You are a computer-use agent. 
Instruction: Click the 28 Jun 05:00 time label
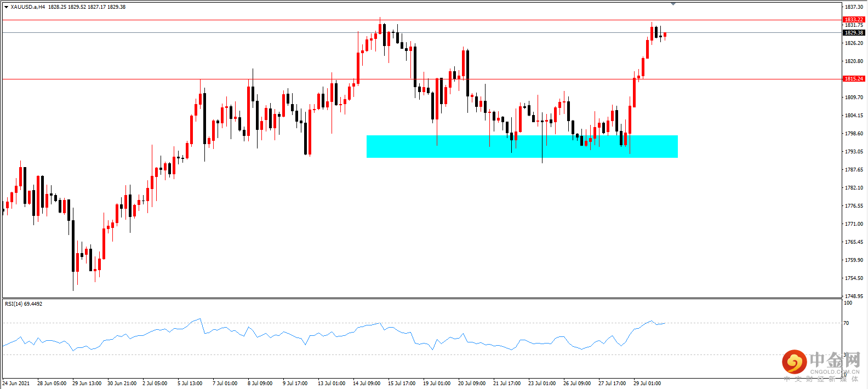click(52, 384)
